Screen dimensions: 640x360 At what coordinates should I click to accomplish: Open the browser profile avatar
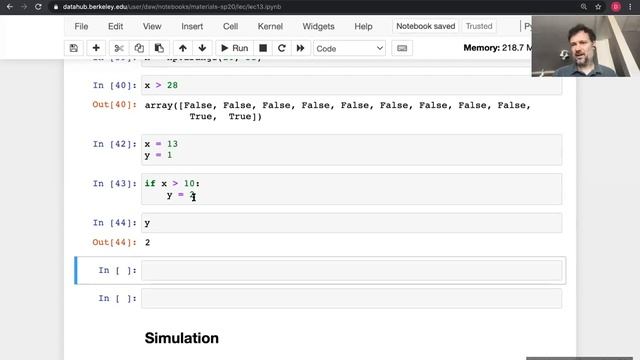(x=616, y=7)
